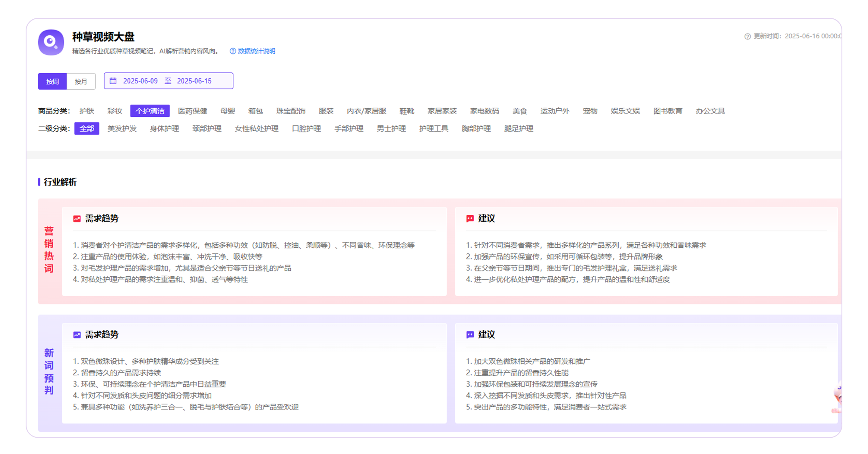This screenshot has width=868, height=454.
Task: Click the red trend chart icon by 需求趋势
Action: 77,219
